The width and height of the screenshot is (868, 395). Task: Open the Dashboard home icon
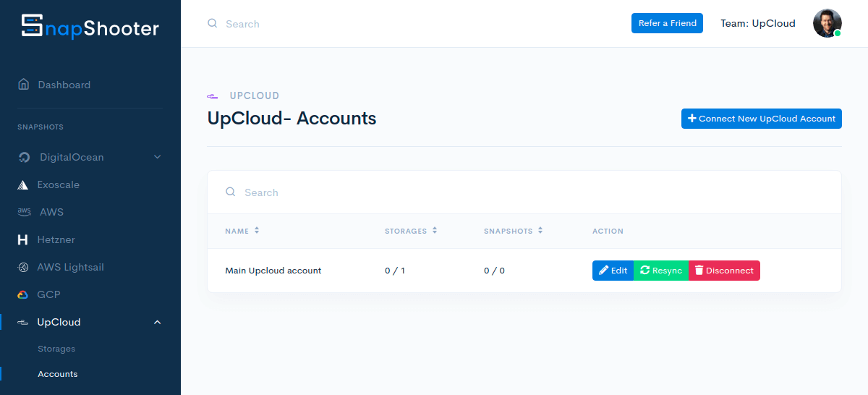[24, 85]
